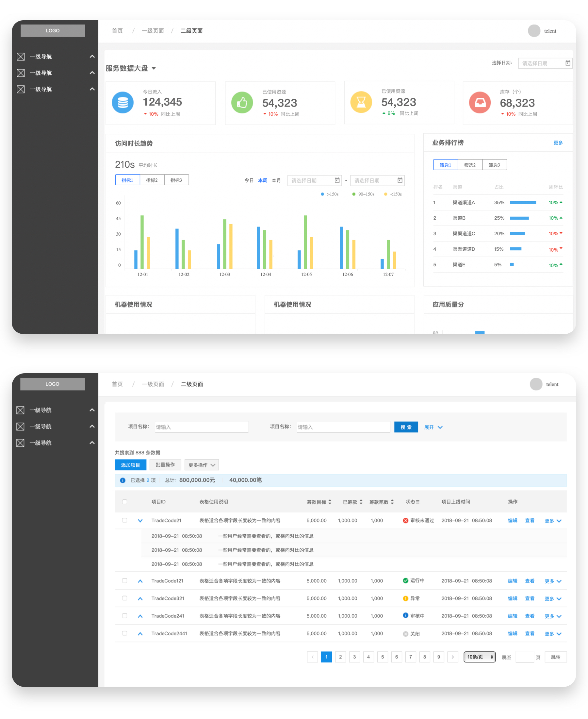Select the 本月 time range
This screenshot has height=719, width=588.
276,180
